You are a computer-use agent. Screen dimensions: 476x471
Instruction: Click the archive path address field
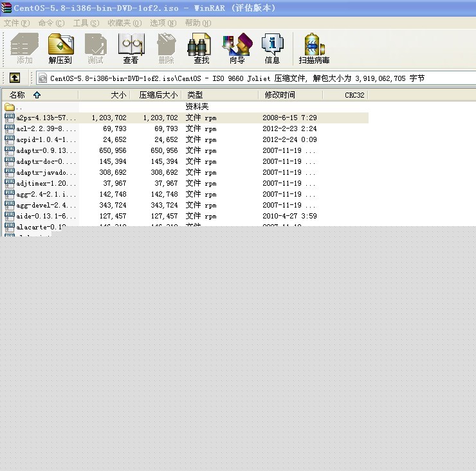[255, 78]
